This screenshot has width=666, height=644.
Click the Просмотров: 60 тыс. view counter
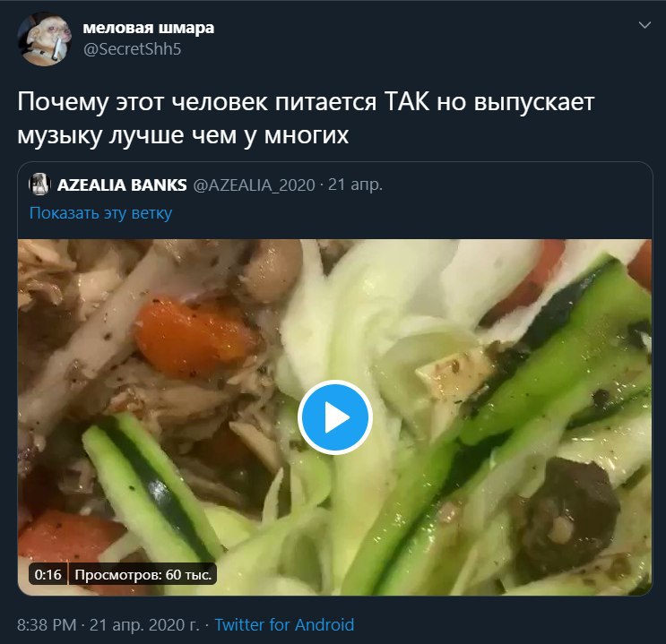tap(143, 574)
